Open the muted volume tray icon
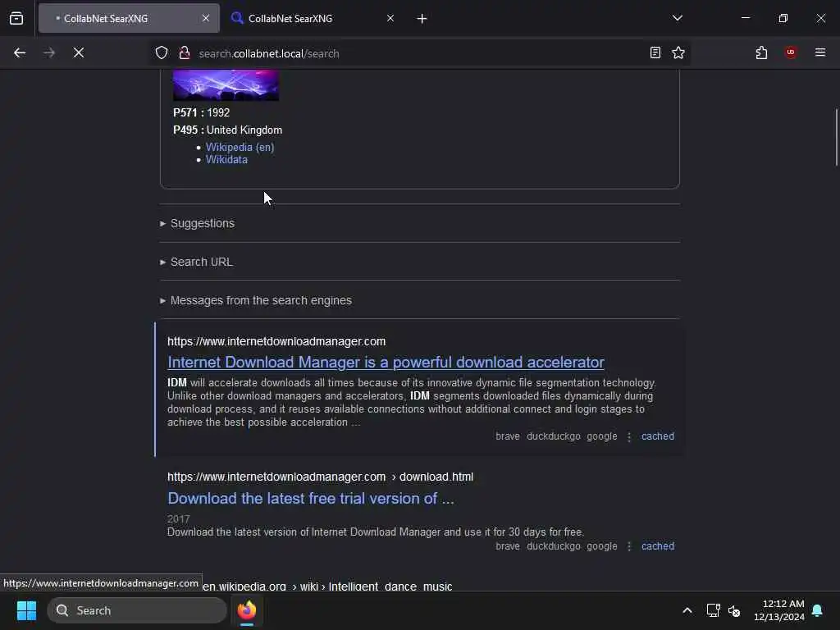The height and width of the screenshot is (630, 840). click(x=734, y=610)
